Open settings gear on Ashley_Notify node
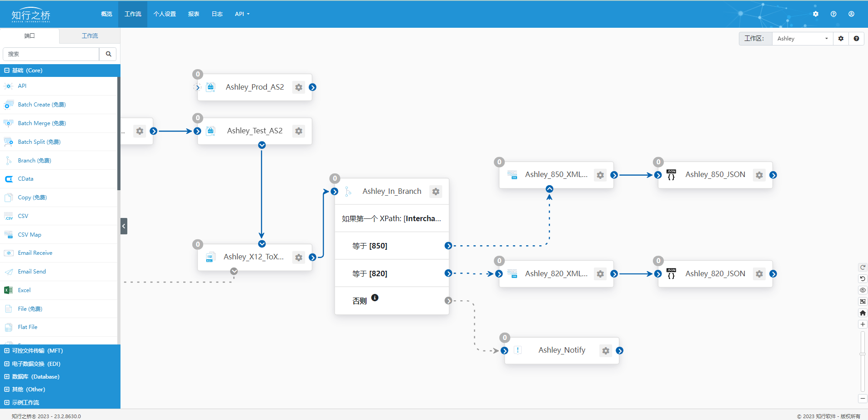 click(x=606, y=350)
